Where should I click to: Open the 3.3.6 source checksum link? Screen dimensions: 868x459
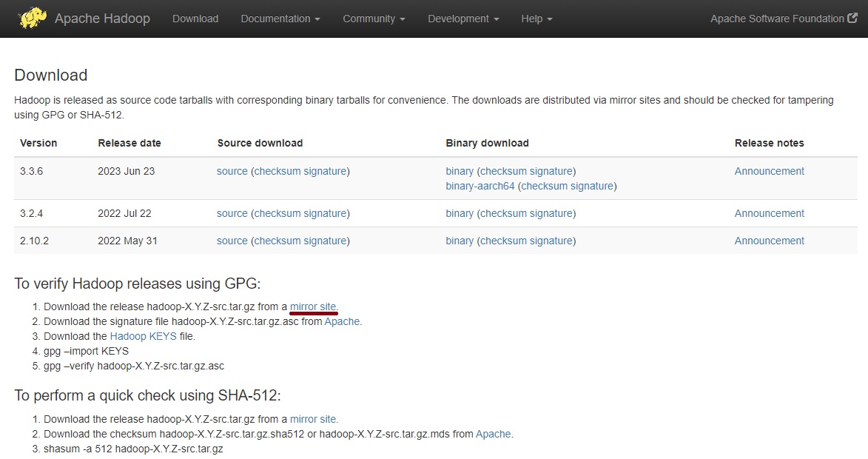point(277,171)
